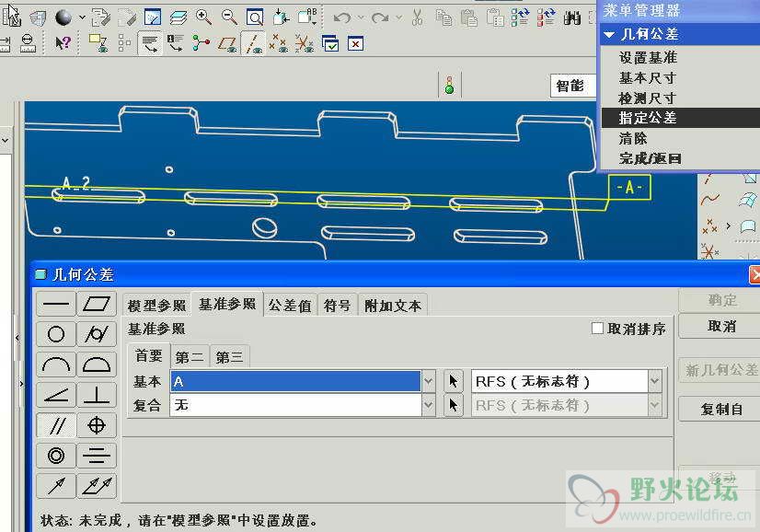Switch to the 符号 tab
The image size is (760, 532).
click(338, 306)
